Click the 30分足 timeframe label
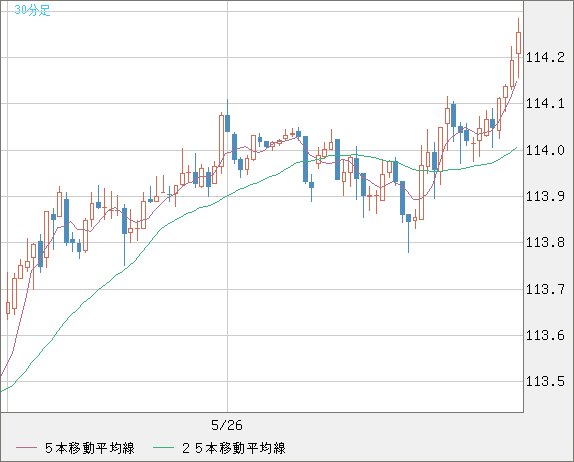574x462 pixels. pos(32,10)
